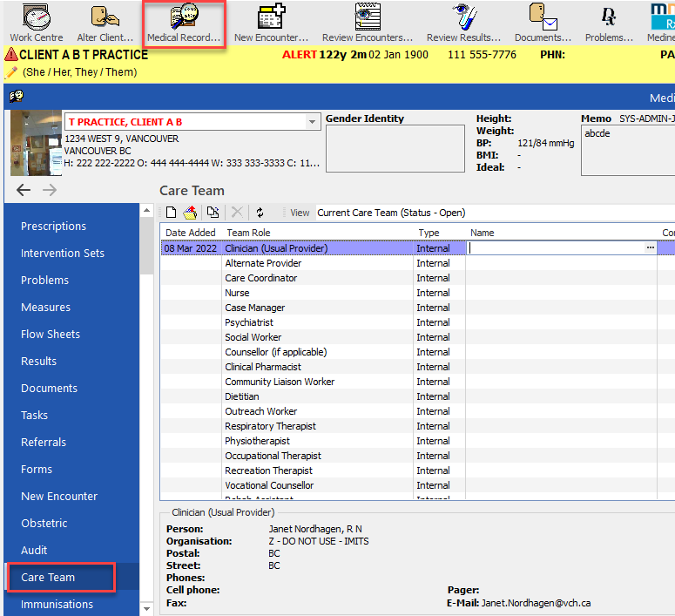Open Audit in sidebar
The height and width of the screenshot is (616, 675).
click(x=34, y=550)
